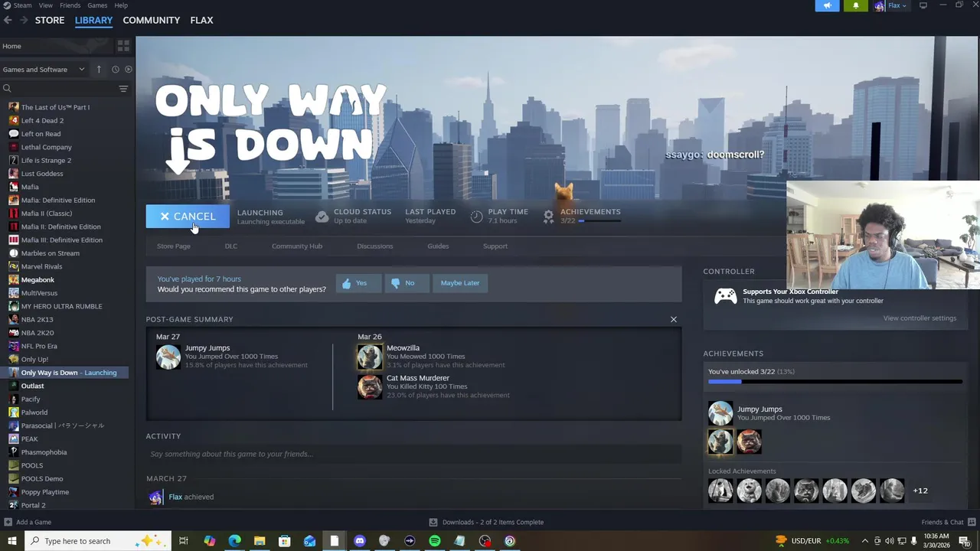Click the unlocked achievements progress bar
980x551 pixels.
(x=835, y=381)
